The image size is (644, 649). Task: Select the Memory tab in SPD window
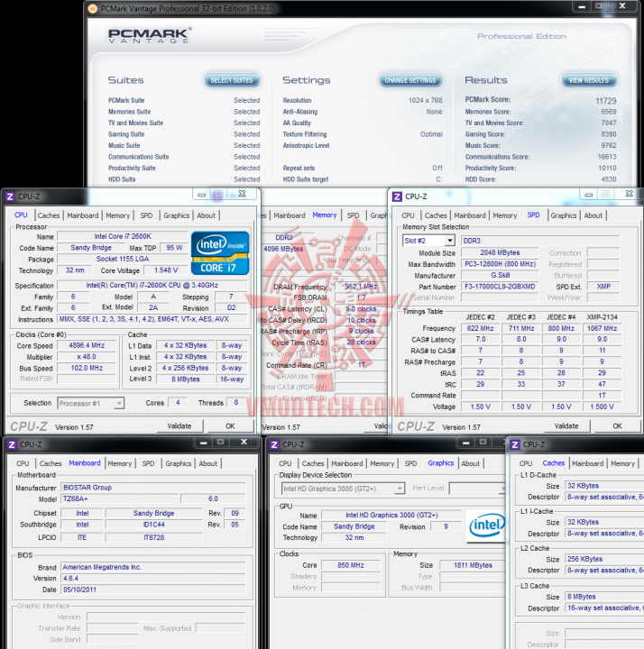click(x=505, y=215)
